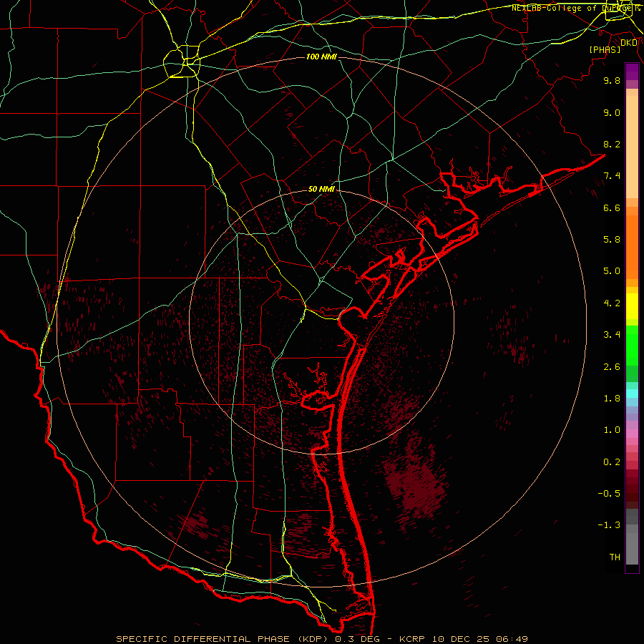Viewport: 644px width, 644px height.
Task: Select the 3.4 value on the color scale
Action: pyautogui.click(x=612, y=335)
